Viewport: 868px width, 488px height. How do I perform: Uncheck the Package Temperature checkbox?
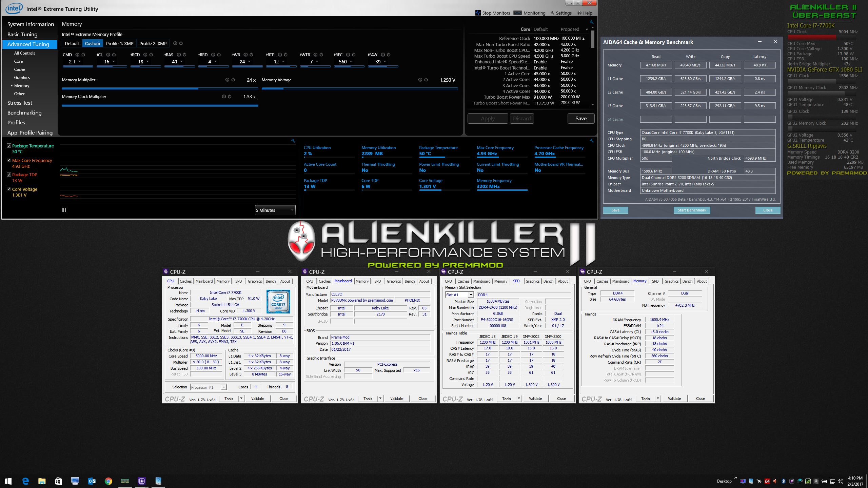click(x=9, y=146)
